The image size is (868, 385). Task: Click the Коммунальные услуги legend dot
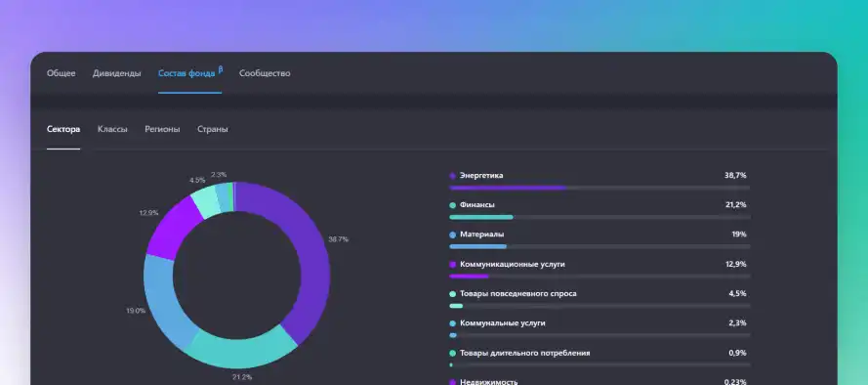[453, 323]
